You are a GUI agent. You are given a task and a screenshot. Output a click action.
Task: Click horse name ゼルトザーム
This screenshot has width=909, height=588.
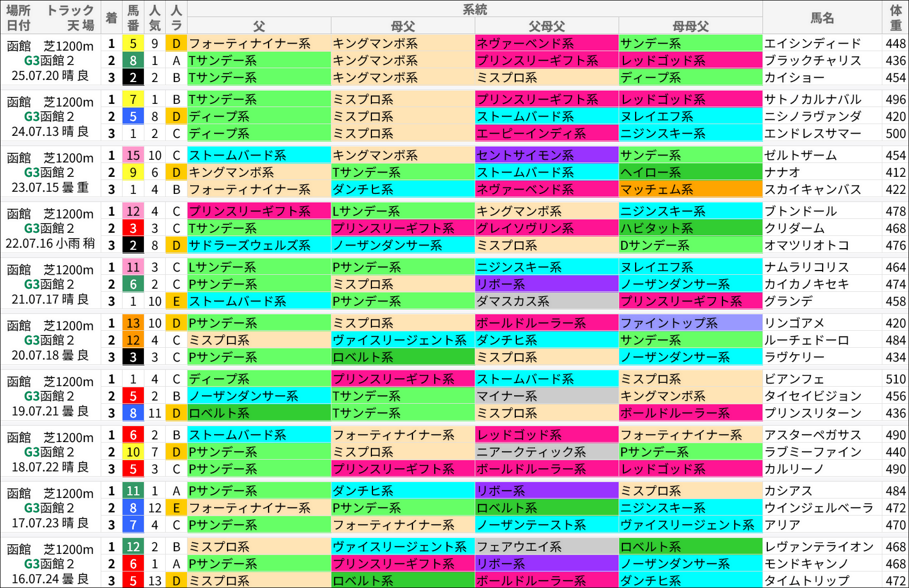tap(800, 156)
